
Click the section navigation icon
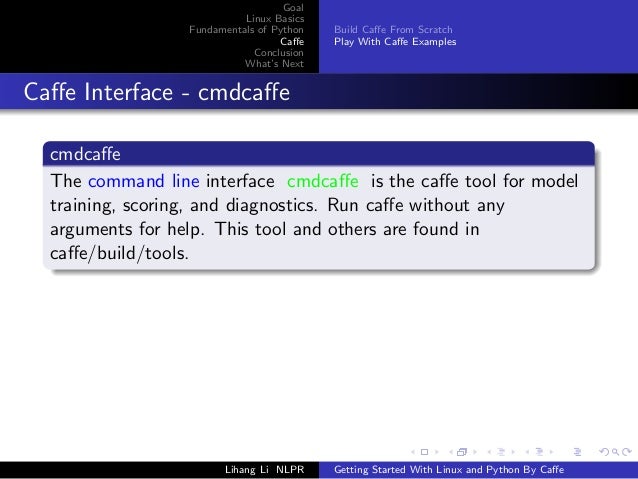pyautogui.click(x=540, y=452)
